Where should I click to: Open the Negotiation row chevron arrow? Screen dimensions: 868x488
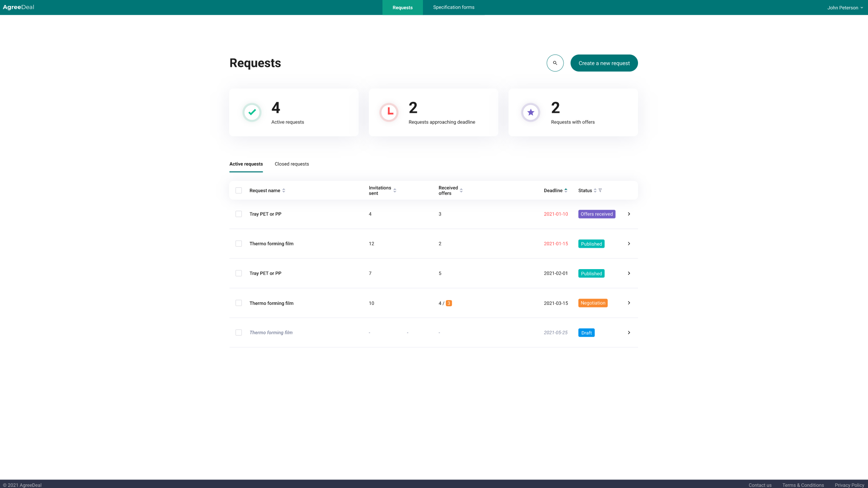tap(629, 303)
